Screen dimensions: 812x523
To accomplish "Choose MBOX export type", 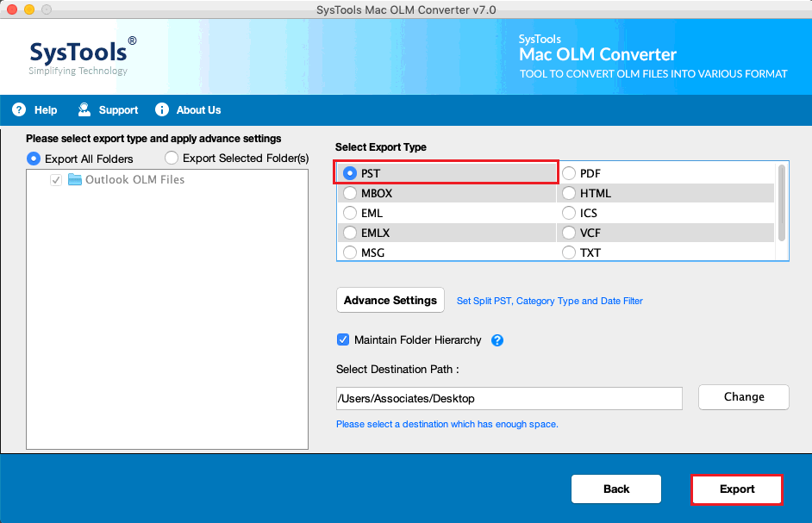I will tap(350, 193).
